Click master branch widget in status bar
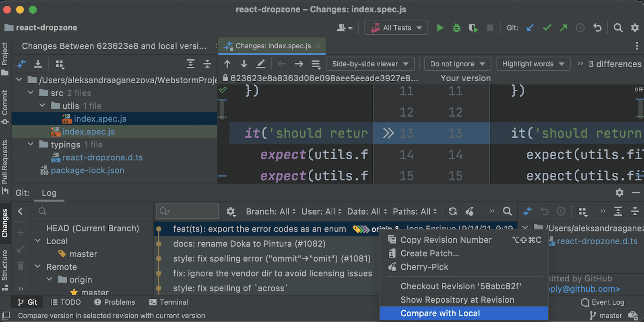The image size is (644, 322). 606,316
